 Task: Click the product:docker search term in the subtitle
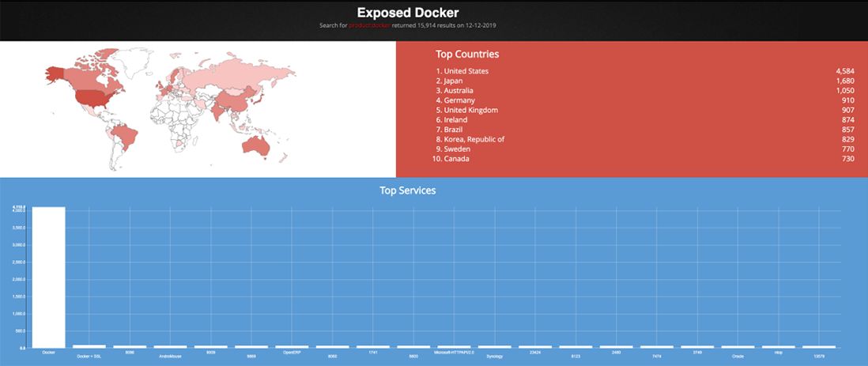[x=369, y=25]
